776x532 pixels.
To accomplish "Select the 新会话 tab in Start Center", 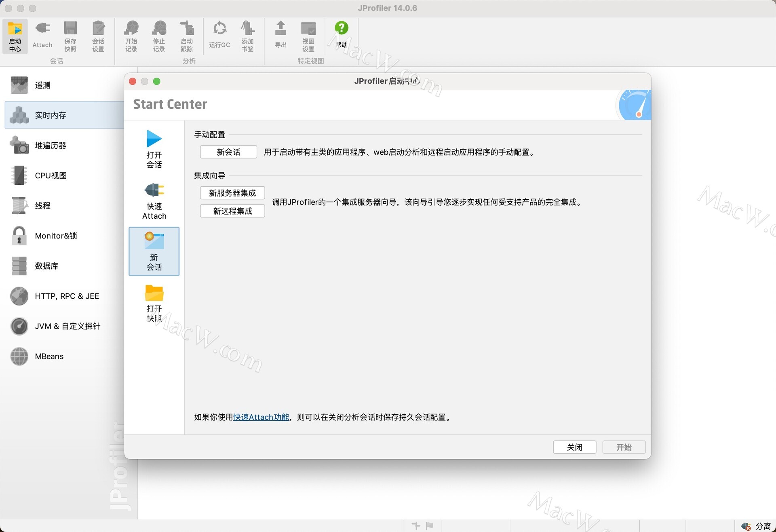I will [x=154, y=251].
